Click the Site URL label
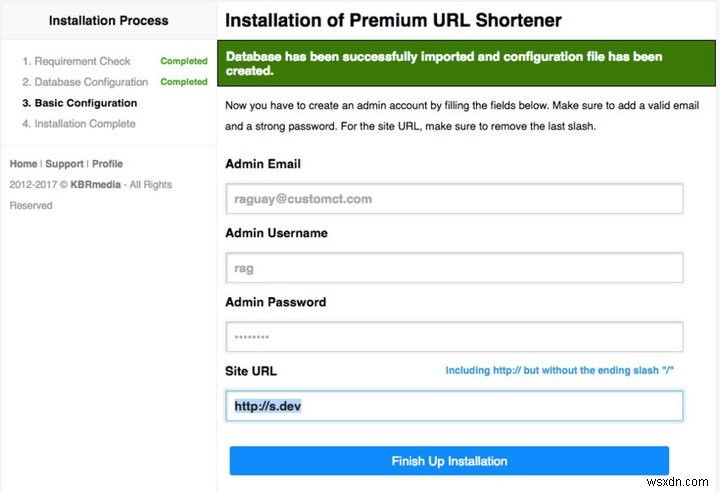 251,371
